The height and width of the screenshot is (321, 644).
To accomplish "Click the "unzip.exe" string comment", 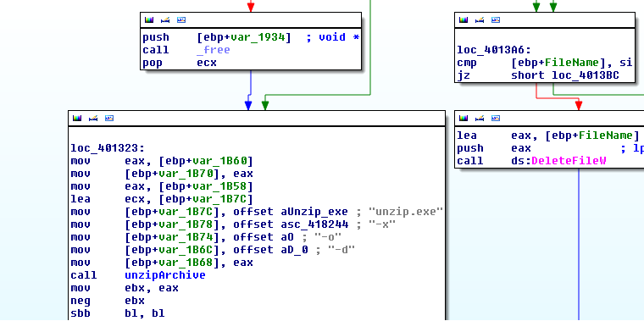I will [x=406, y=212].
